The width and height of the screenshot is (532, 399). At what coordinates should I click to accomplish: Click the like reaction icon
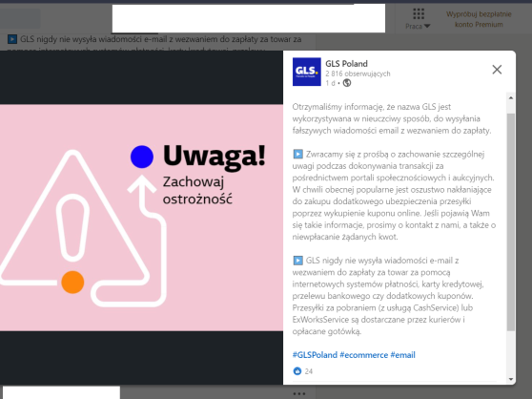[x=297, y=371]
